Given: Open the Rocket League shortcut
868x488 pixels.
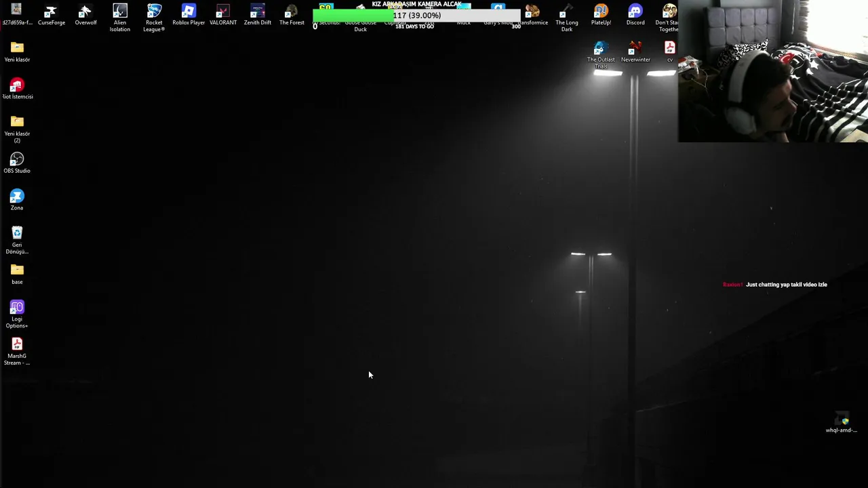Looking at the screenshot, I should (154, 18).
